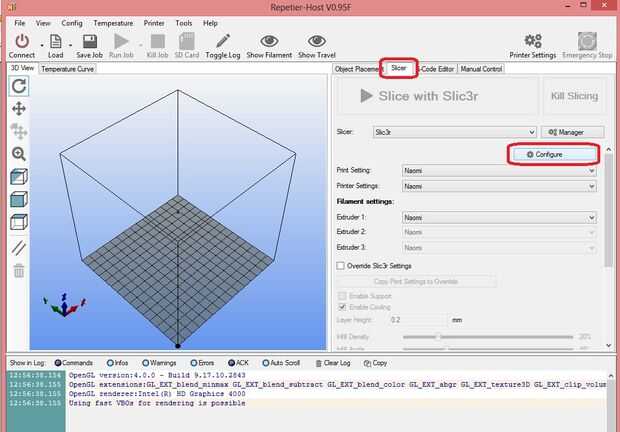This screenshot has height=432, width=620.
Task: Toggle Show Travel eye icon
Action: (x=317, y=41)
